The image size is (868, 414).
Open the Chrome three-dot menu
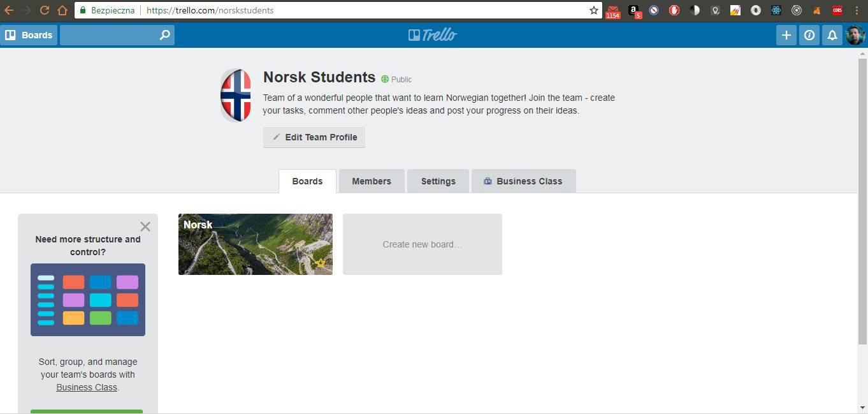[x=857, y=10]
